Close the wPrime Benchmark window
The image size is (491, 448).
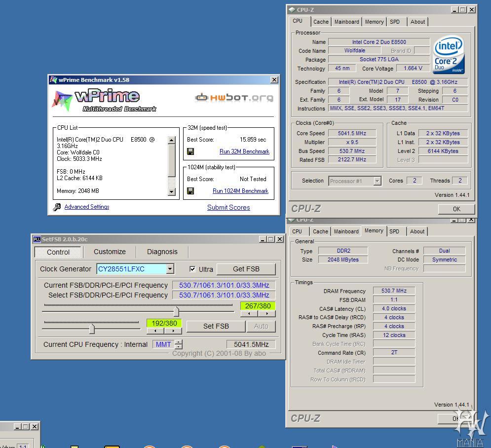click(274, 80)
